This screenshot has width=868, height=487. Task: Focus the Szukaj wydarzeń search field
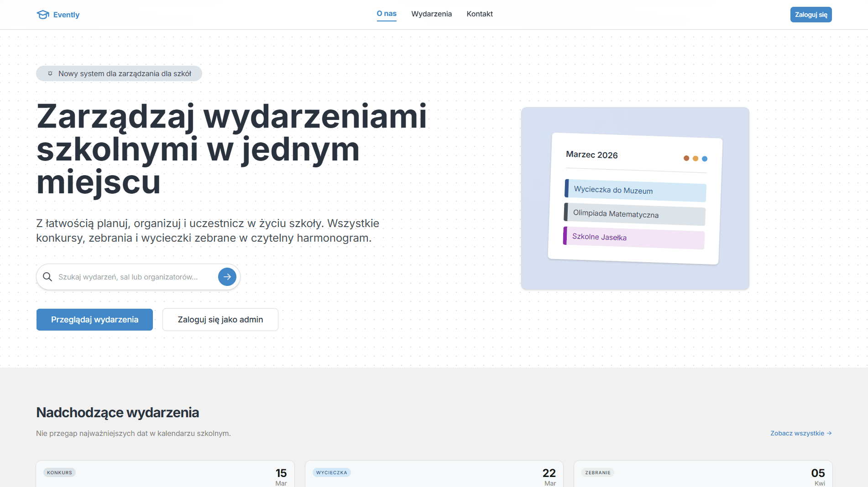click(x=132, y=277)
